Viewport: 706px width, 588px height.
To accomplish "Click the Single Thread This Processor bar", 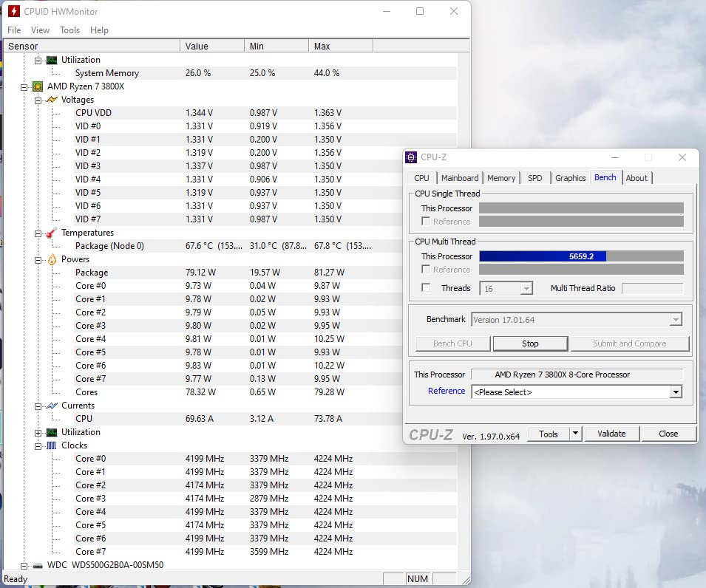I will [x=581, y=208].
